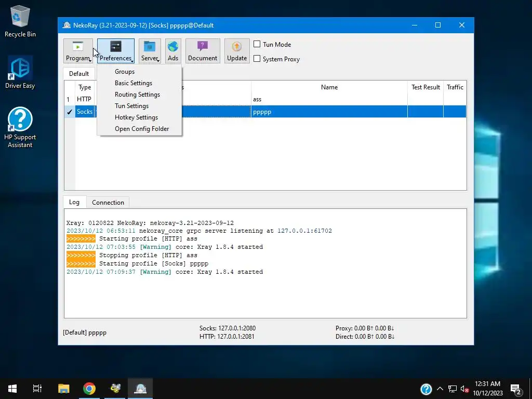Screen dimensions: 532x399
Task: Click the Traffic column header
Action: (x=455, y=87)
